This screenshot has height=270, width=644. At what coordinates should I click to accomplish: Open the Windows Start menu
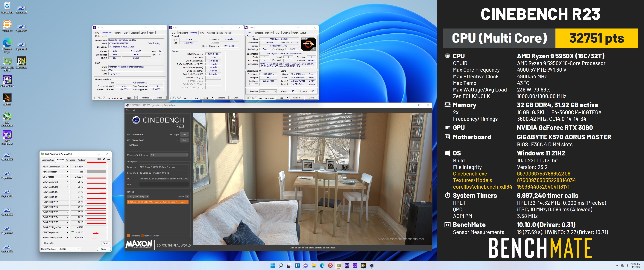(x=273, y=265)
